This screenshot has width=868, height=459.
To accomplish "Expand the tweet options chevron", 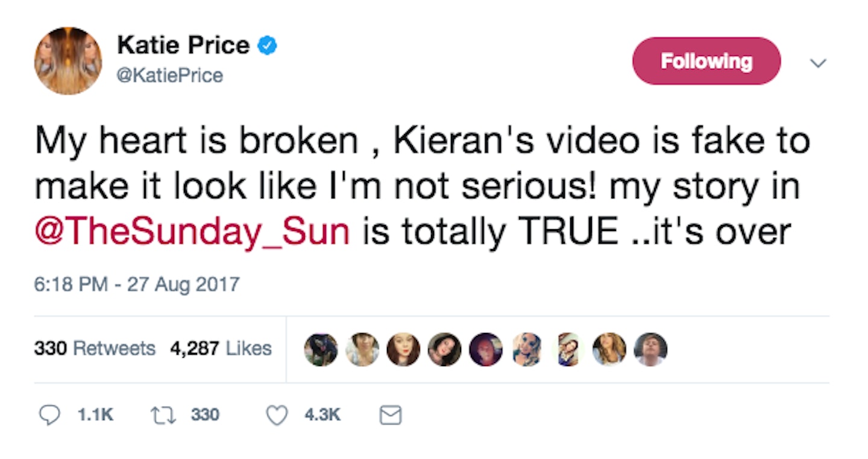I will [x=818, y=63].
